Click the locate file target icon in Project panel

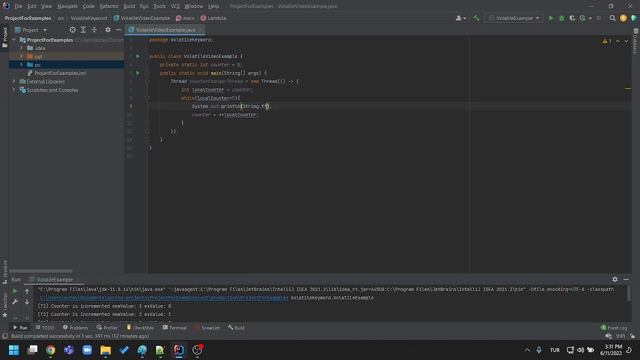(x=72, y=30)
